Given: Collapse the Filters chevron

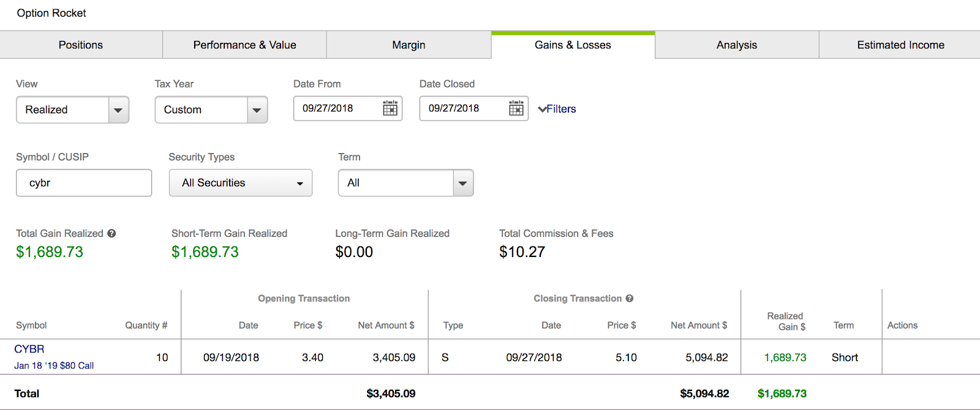Looking at the screenshot, I should tap(542, 109).
